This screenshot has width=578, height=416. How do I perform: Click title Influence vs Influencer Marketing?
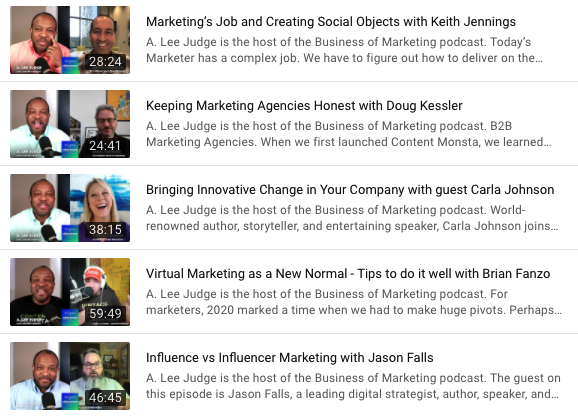click(290, 358)
